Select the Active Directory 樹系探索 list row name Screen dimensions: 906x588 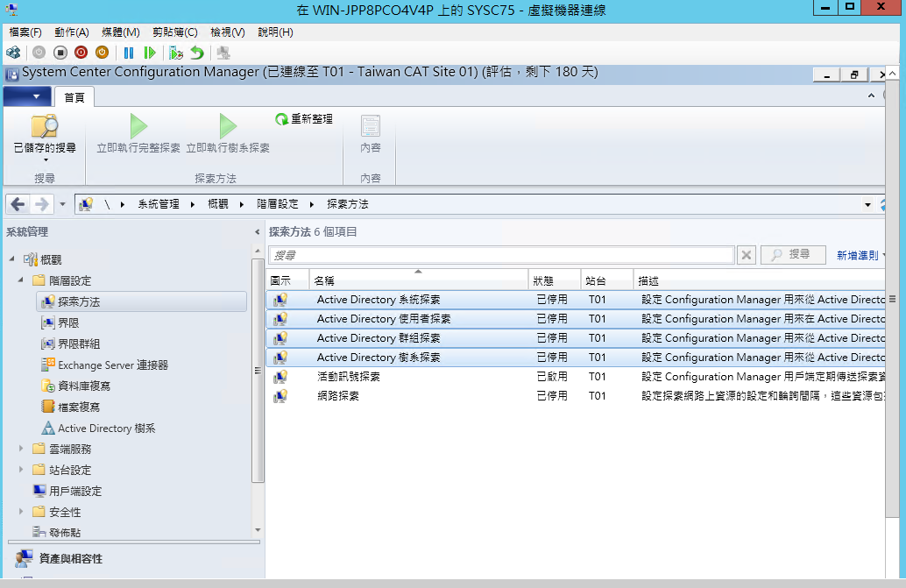pyautogui.click(x=379, y=358)
